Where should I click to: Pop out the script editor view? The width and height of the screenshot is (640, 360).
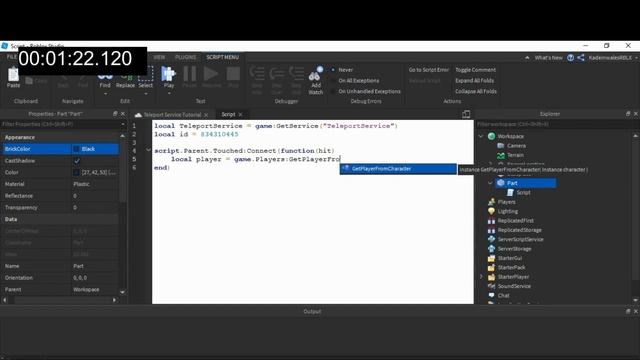(466, 114)
